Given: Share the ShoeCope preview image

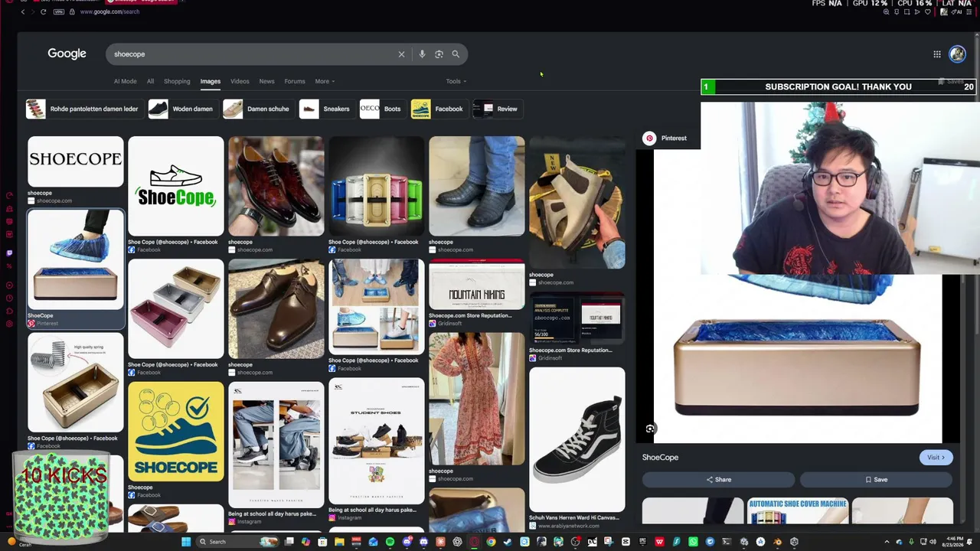Looking at the screenshot, I should [718, 480].
